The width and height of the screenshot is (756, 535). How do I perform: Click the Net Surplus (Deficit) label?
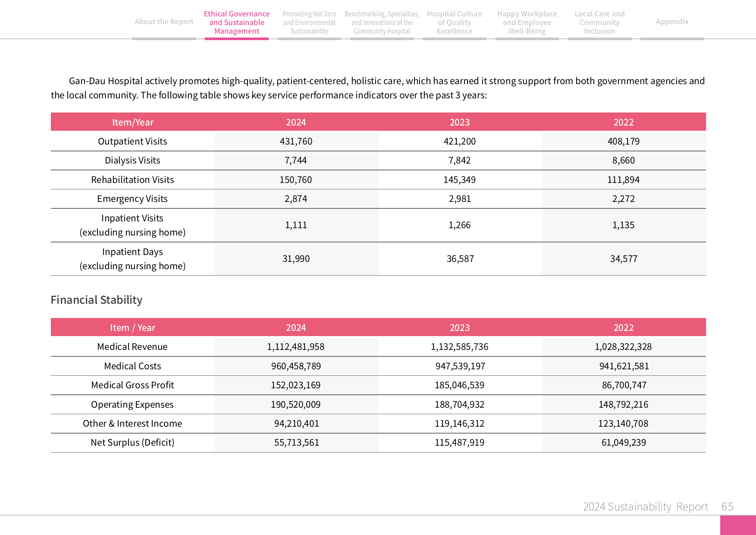[x=132, y=443]
